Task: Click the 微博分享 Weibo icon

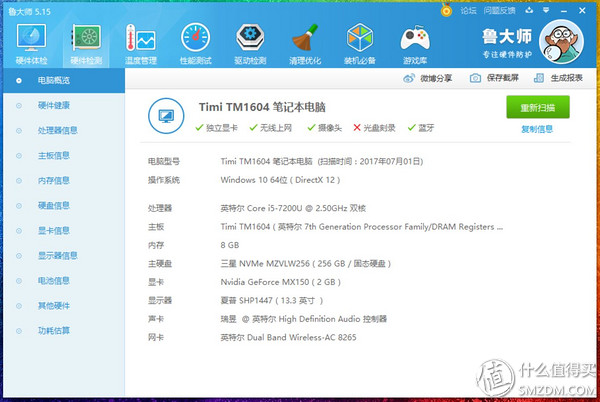Action: pos(409,78)
